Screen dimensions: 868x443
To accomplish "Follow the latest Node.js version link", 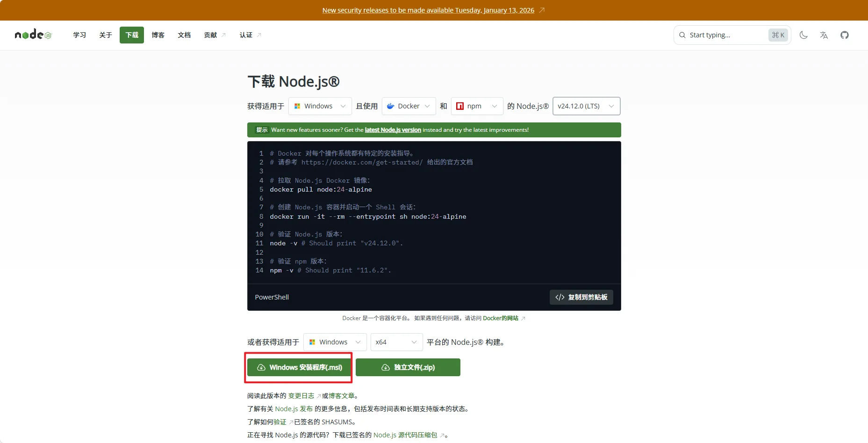I will coord(393,130).
